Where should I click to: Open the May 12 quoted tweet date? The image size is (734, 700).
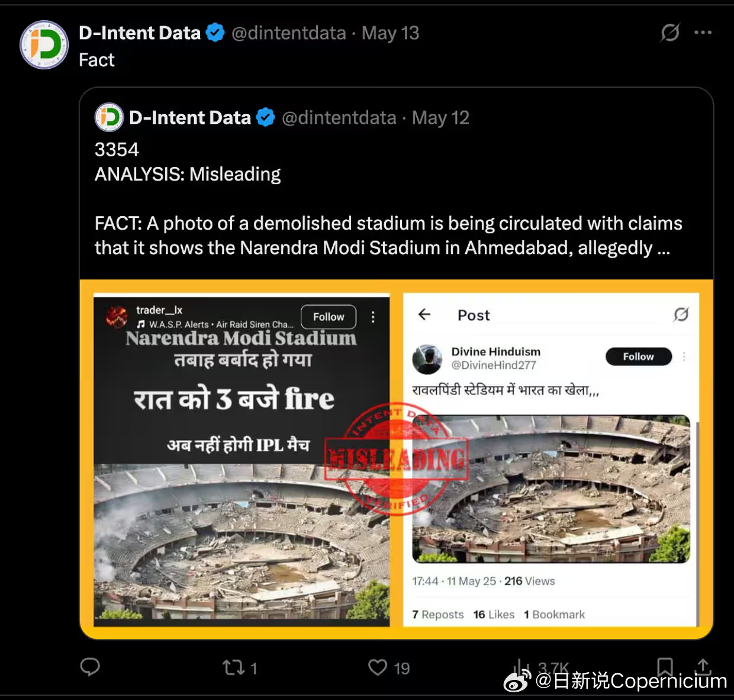tap(440, 118)
